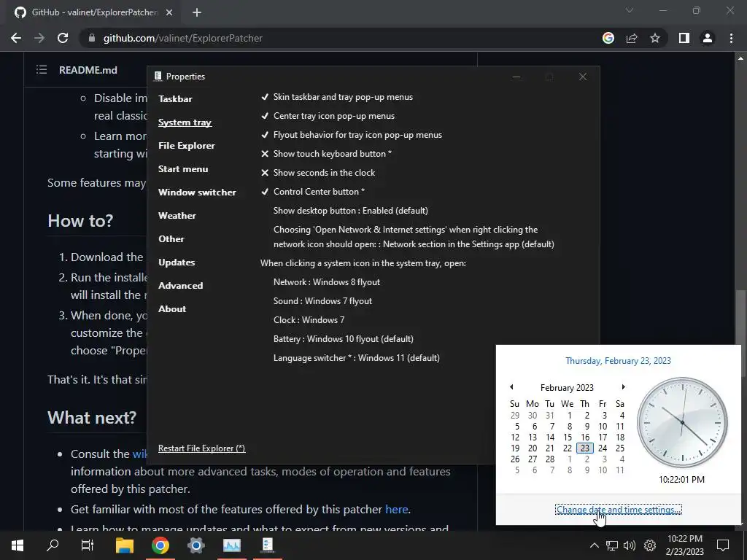The image size is (747, 560).
Task: Go to previous month in calendar
Action: click(511, 387)
